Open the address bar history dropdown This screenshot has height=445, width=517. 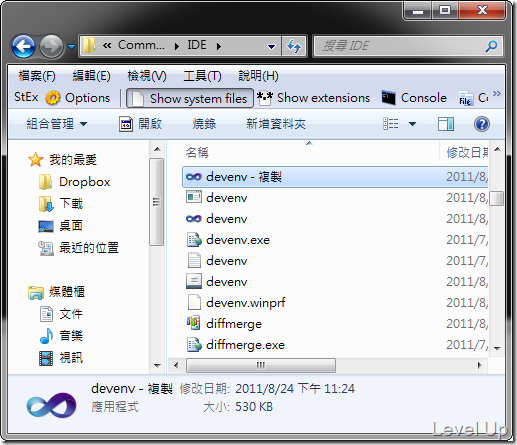[272, 46]
